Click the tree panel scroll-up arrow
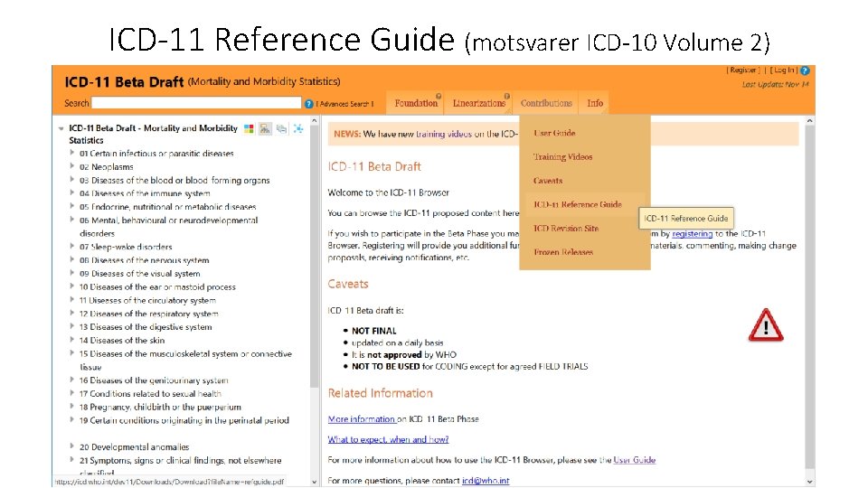This screenshot has height=488, width=868. [314, 120]
